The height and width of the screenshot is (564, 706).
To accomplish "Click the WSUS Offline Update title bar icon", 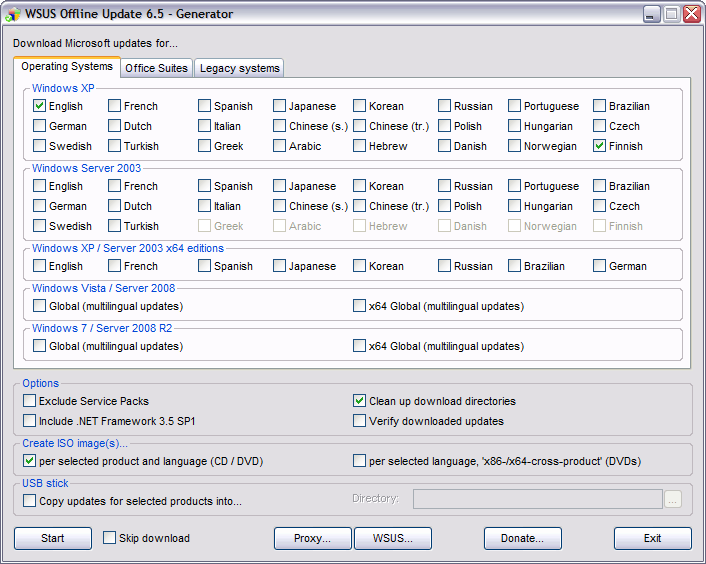I will [13, 14].
